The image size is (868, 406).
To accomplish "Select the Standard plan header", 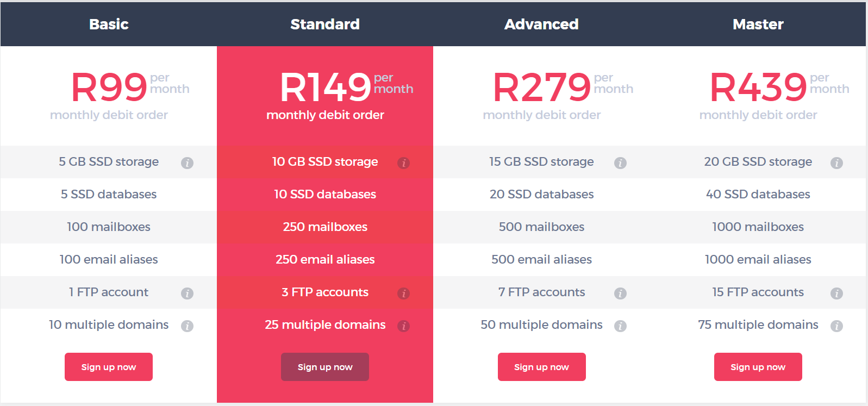I will point(325,24).
